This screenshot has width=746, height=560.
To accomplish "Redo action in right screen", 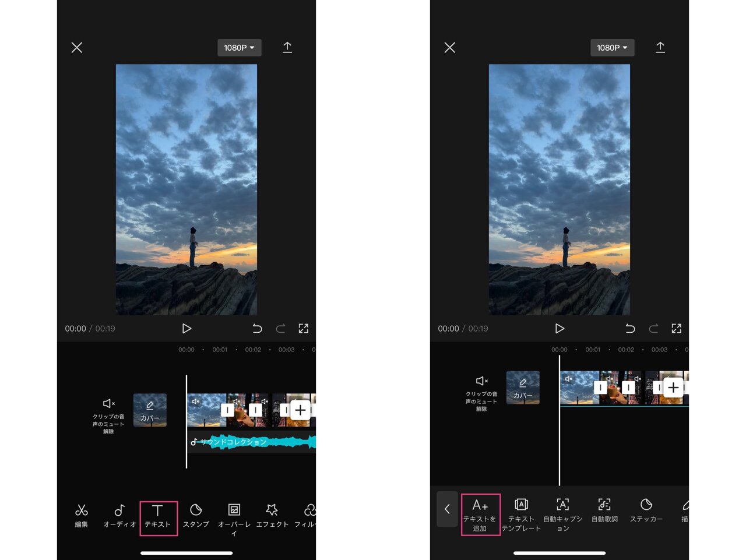I will pos(653,329).
